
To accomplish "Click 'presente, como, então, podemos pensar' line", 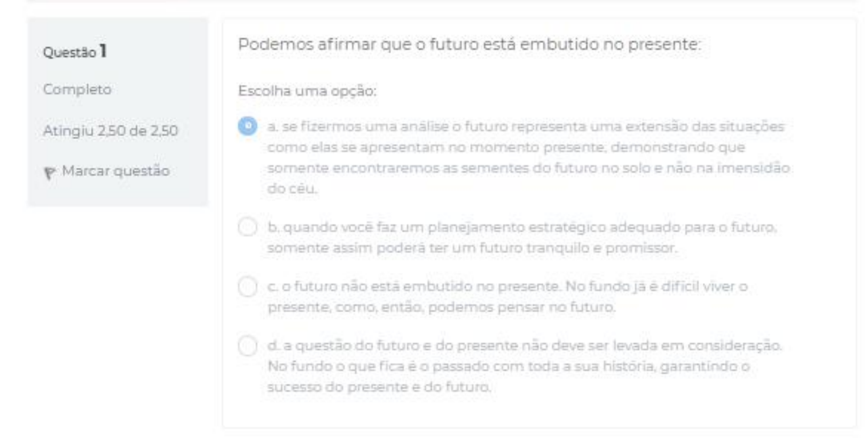I will point(441,308).
